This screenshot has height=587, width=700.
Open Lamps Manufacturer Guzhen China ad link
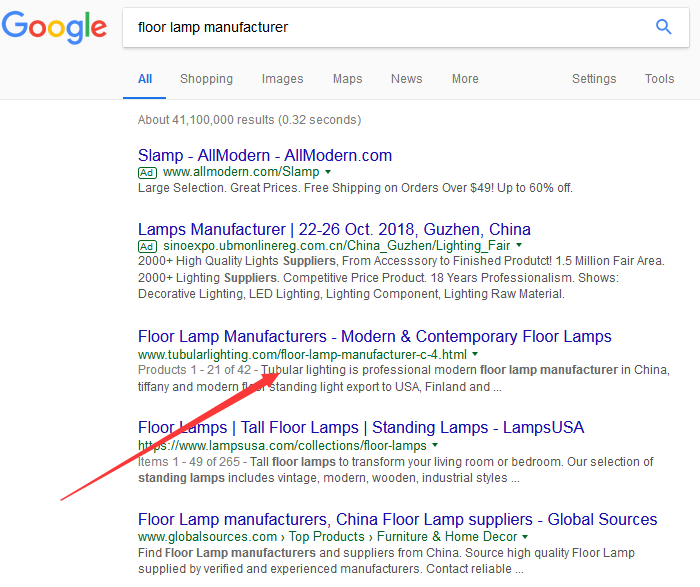point(334,229)
